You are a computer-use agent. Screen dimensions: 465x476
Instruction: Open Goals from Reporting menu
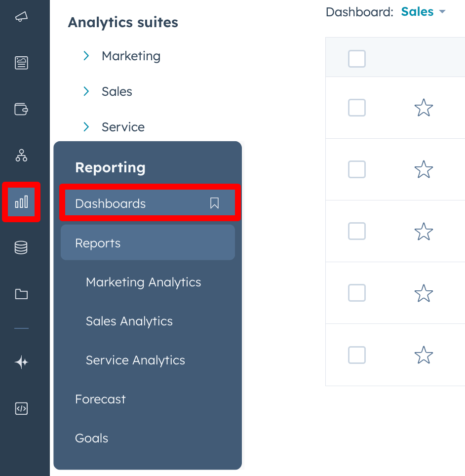[x=91, y=438]
